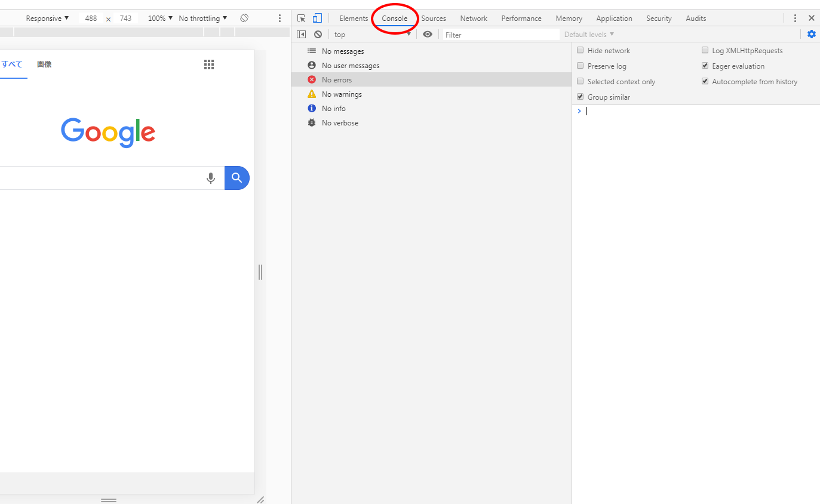This screenshot has height=504, width=820.
Task: Open the Default levels dropdown
Action: click(589, 35)
